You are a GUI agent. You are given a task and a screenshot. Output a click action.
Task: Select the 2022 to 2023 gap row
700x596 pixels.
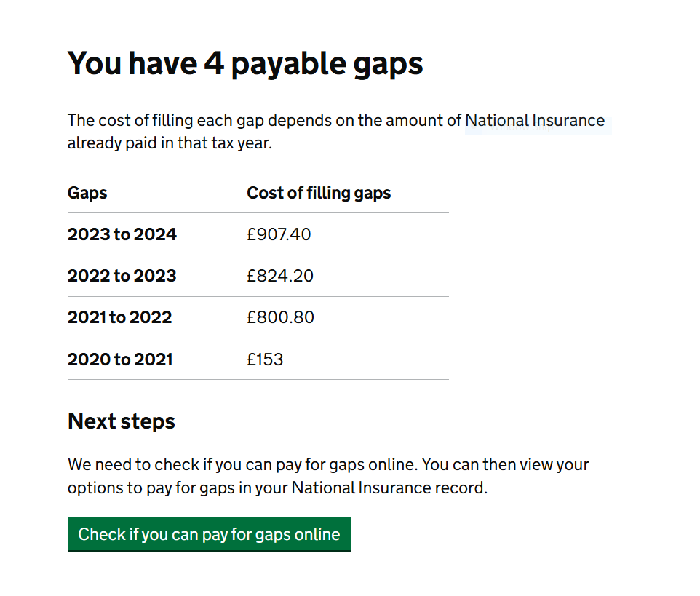258,276
